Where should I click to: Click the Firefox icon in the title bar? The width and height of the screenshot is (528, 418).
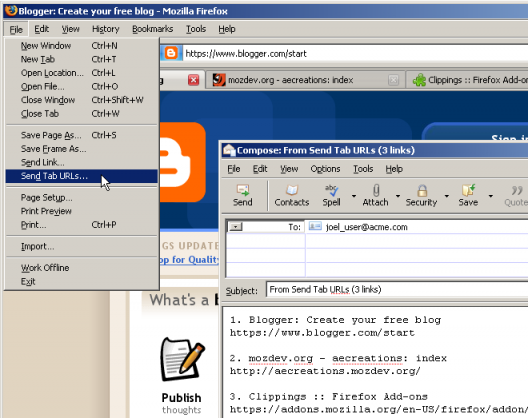[11, 10]
